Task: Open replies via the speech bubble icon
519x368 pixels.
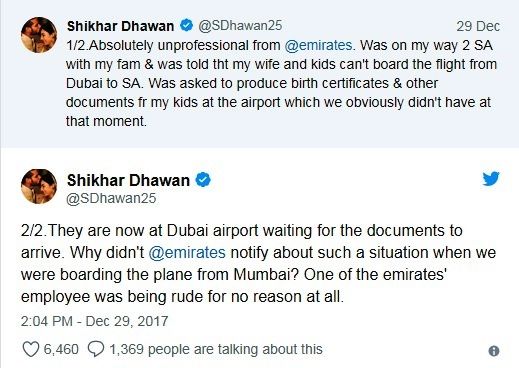Action: tap(96, 349)
